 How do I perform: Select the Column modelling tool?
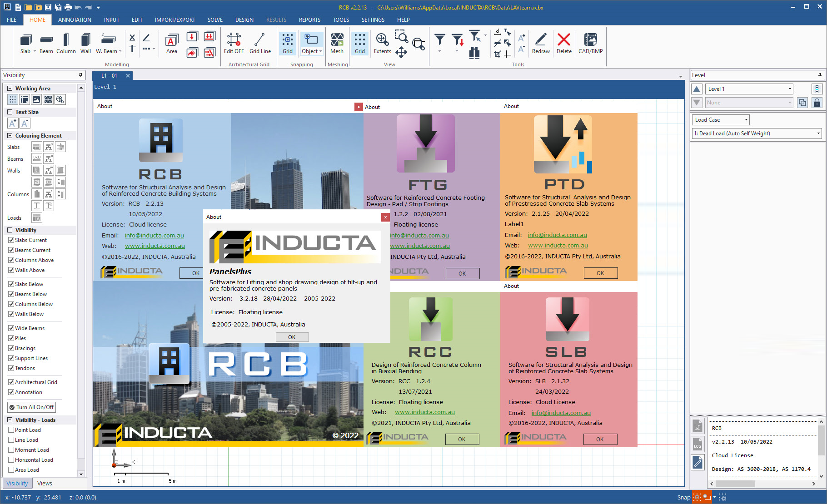pos(66,44)
